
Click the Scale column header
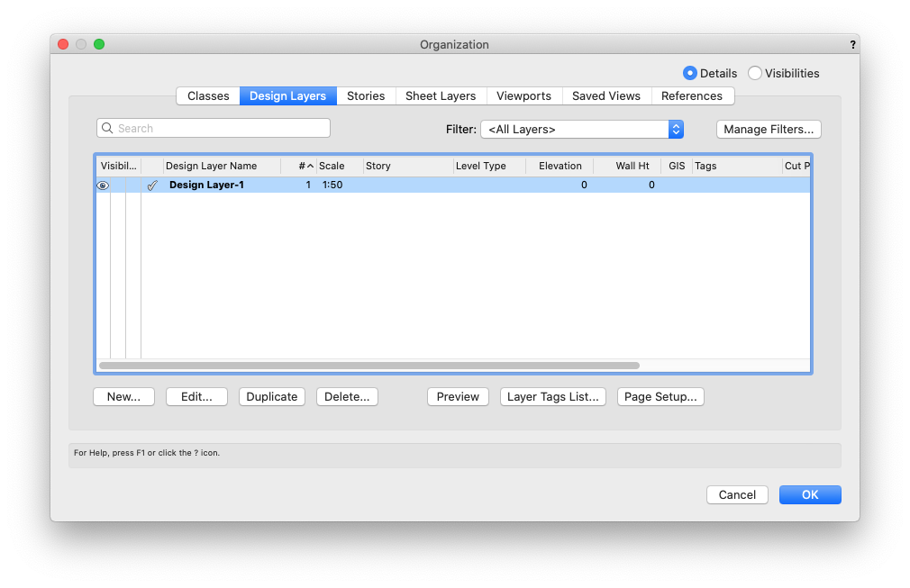(340, 166)
